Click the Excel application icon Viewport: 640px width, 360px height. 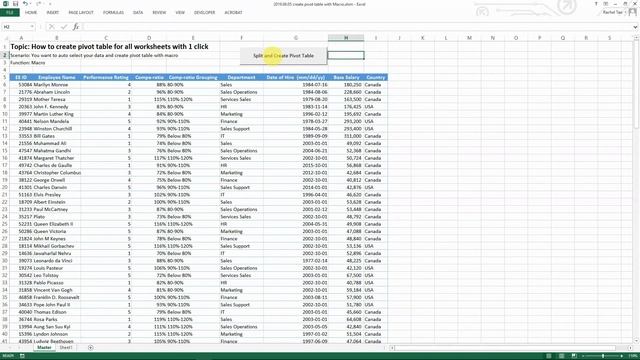6,4
